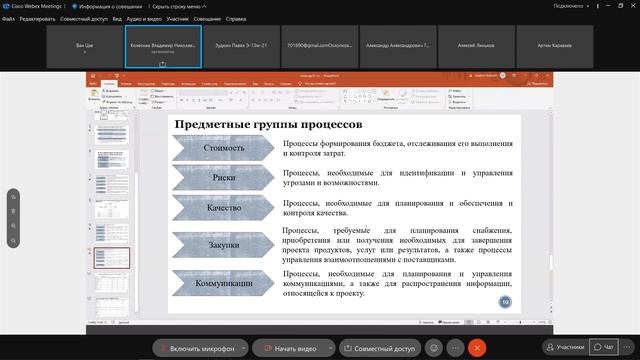
Task: Click the Риски arrow shape on slide
Action: click(x=223, y=178)
